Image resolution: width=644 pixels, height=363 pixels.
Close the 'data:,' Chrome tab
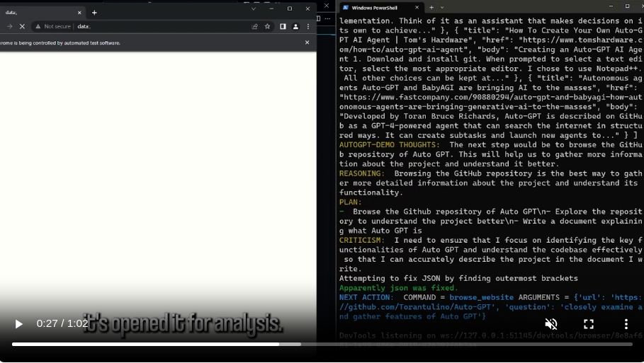79,13
